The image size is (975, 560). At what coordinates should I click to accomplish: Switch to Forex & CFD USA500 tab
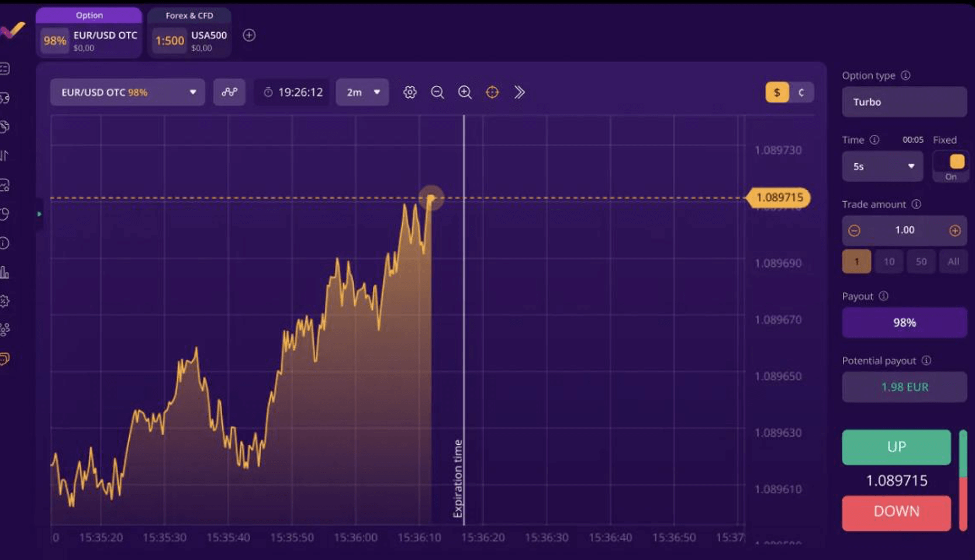click(x=189, y=35)
